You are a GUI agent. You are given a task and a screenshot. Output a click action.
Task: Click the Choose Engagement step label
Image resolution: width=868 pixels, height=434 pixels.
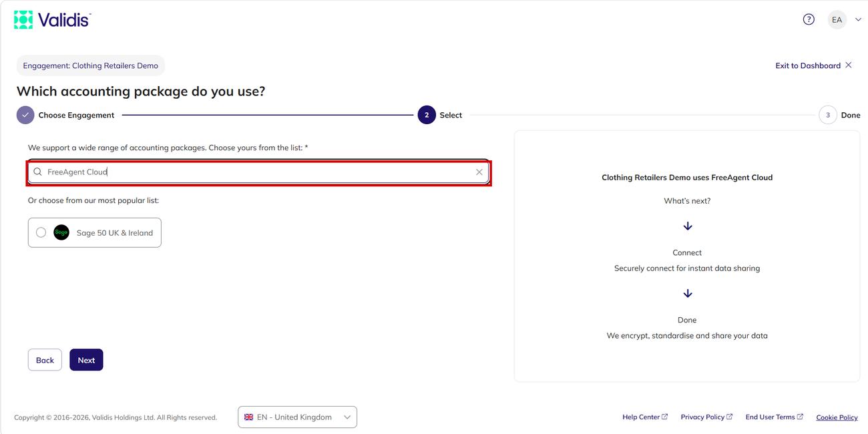coord(76,115)
